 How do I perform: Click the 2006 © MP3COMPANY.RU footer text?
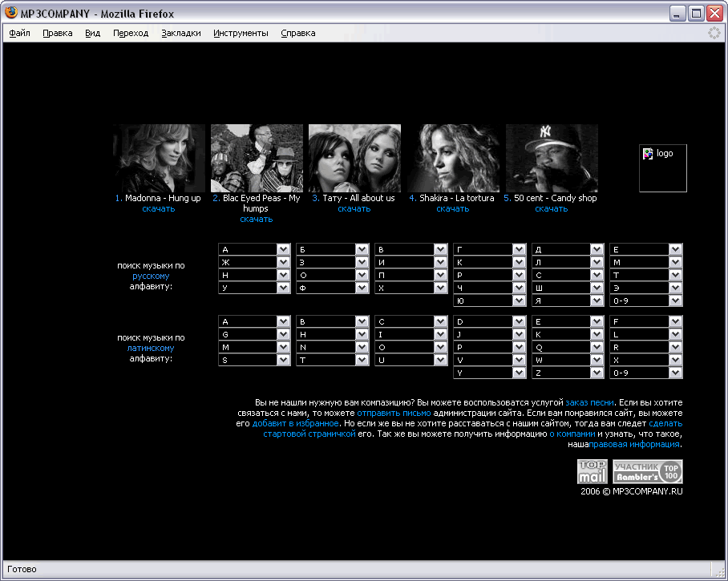pyautogui.click(x=632, y=491)
